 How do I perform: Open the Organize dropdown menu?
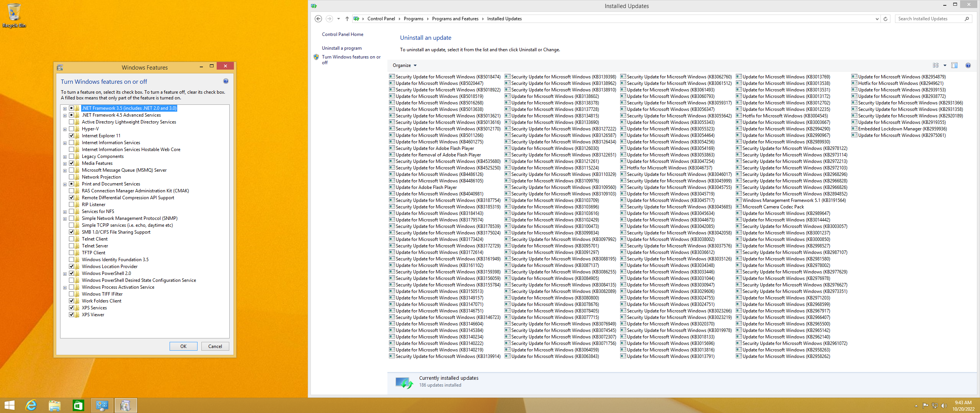point(404,65)
